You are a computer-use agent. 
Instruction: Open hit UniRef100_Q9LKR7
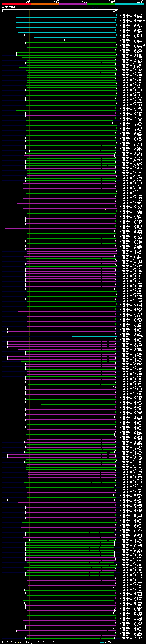[x=131, y=27]
